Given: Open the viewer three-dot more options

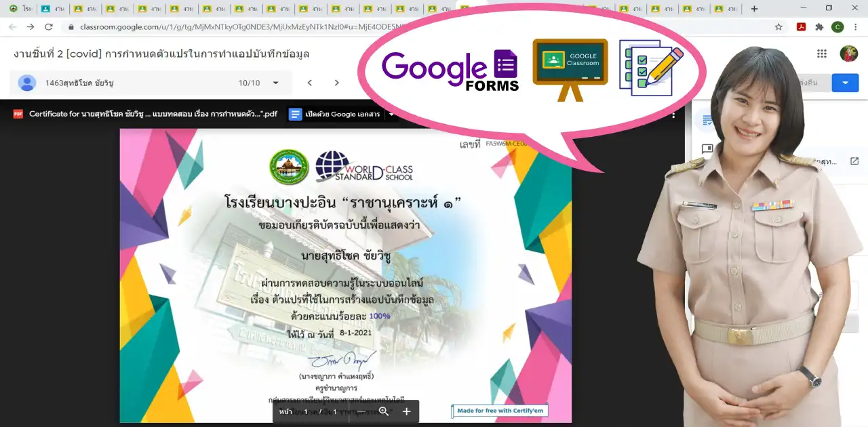Looking at the screenshot, I should pos(673,115).
